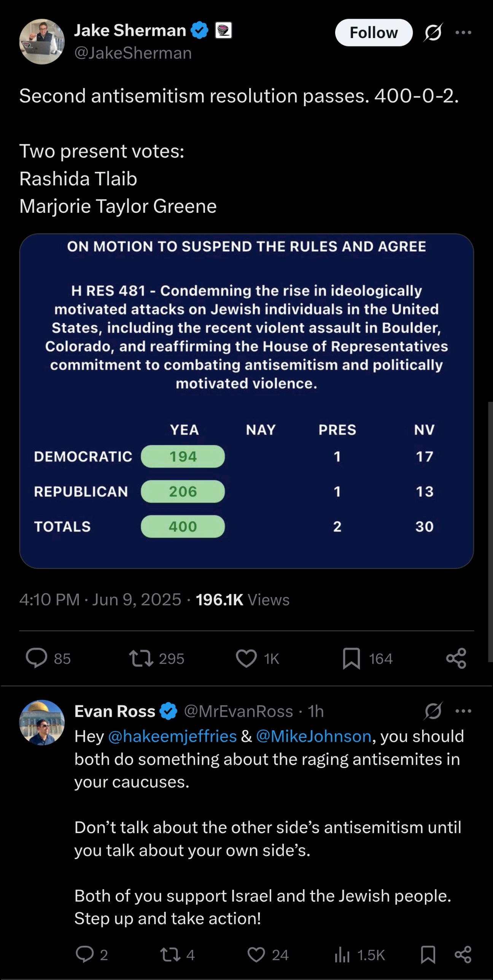Open Grok icon on Jake Sherman's tweet
This screenshot has width=493, height=980.
433,33
